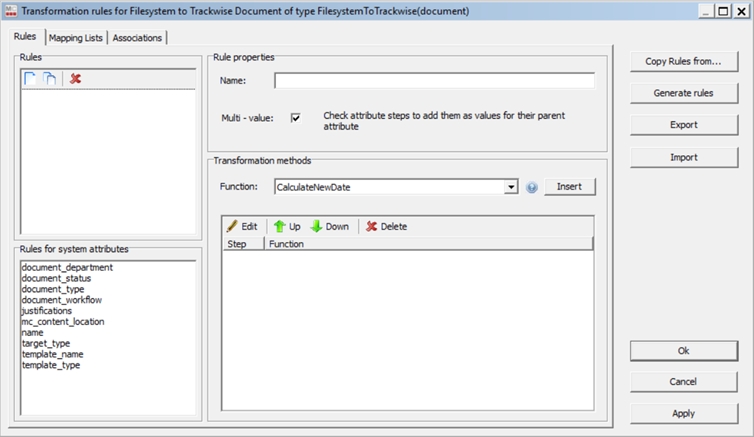Switch to the Mapping Lists tab
Image resolution: width=754 pixels, height=437 pixels.
coord(75,38)
